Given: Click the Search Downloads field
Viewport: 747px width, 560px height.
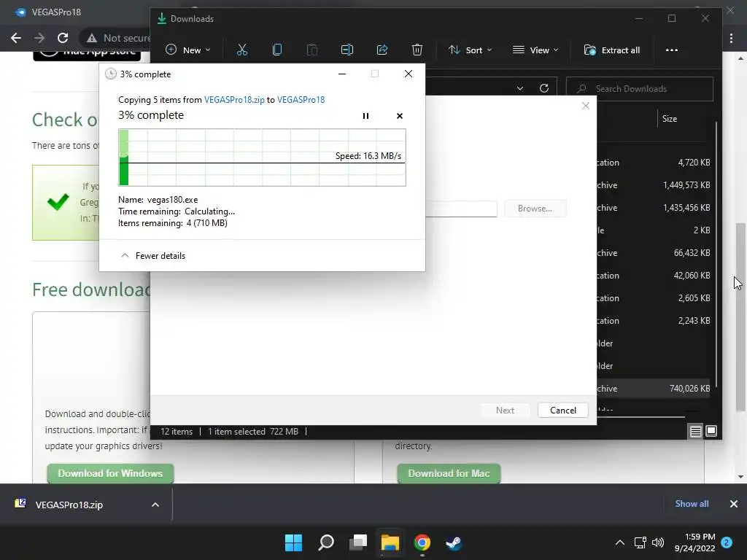Looking at the screenshot, I should [639, 88].
